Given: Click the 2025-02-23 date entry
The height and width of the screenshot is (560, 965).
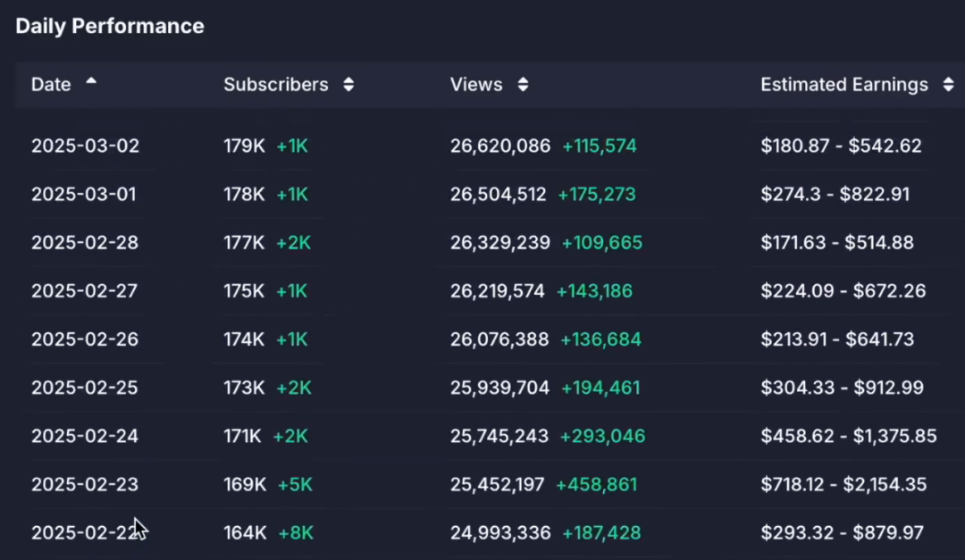Looking at the screenshot, I should click(85, 485).
